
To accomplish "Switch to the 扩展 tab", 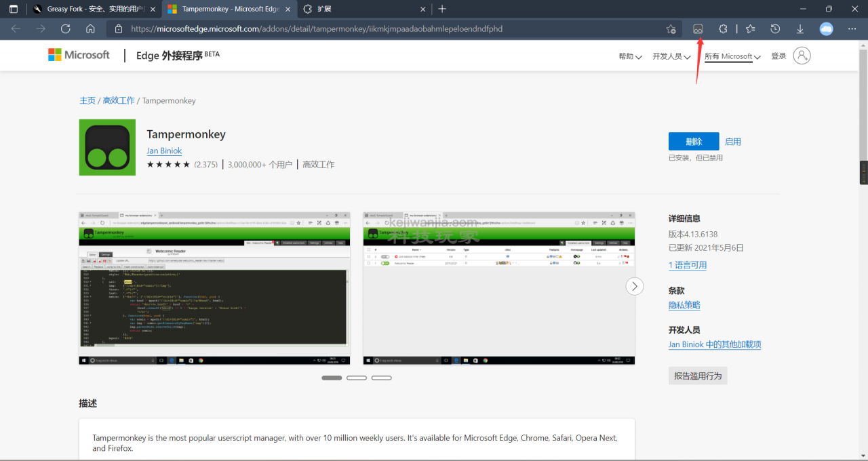I will (365, 9).
